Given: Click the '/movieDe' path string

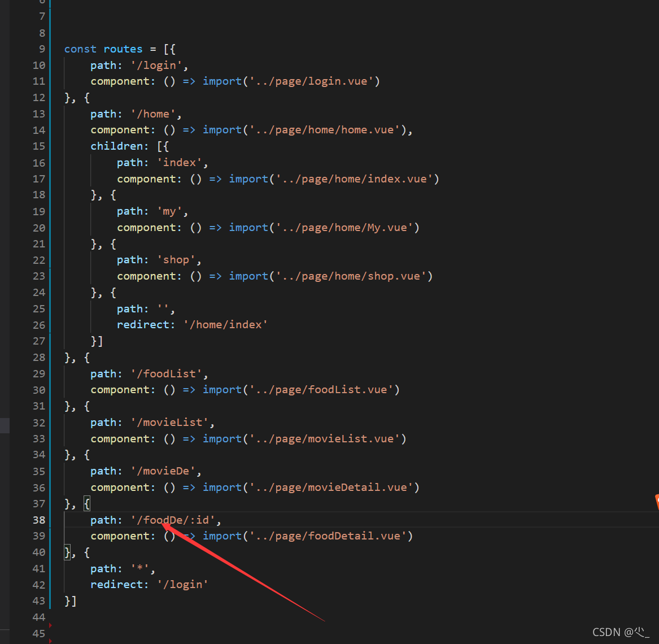Looking at the screenshot, I should tap(163, 471).
